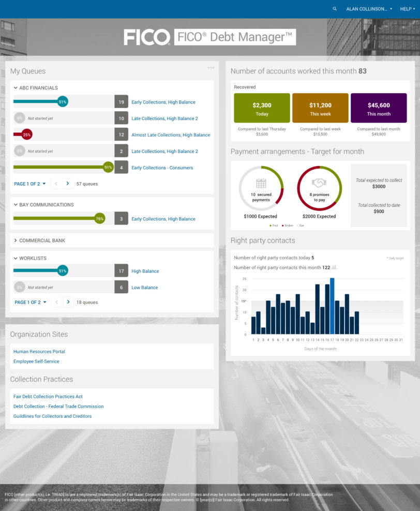Click the calendar icon in secured payments donut
The width and height of the screenshot is (420, 511).
[x=261, y=183]
